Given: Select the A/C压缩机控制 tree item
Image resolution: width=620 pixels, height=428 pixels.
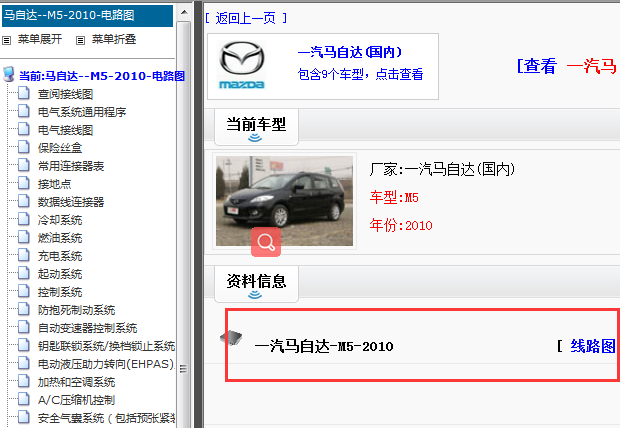Looking at the screenshot, I should (76, 400).
